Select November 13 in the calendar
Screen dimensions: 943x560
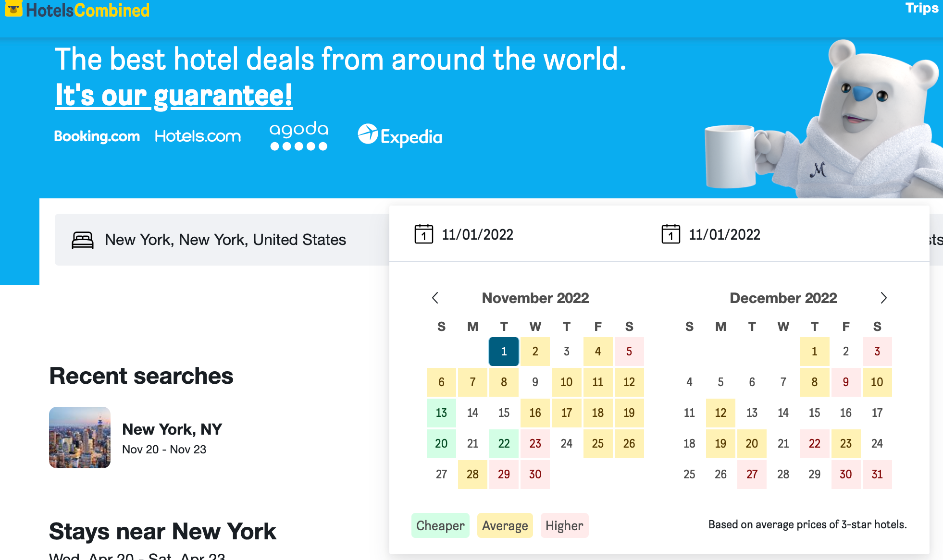(x=441, y=413)
